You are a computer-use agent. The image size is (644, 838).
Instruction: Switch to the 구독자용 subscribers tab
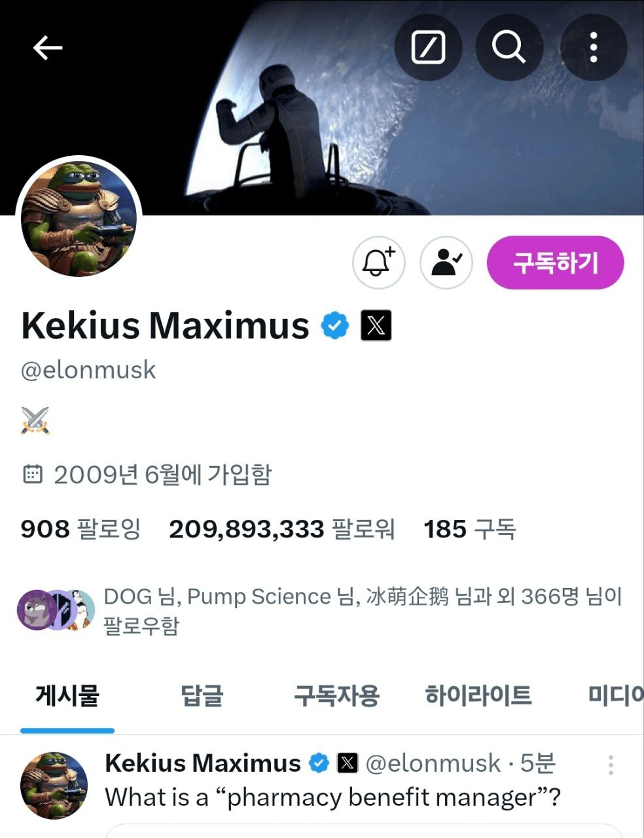[x=336, y=695]
